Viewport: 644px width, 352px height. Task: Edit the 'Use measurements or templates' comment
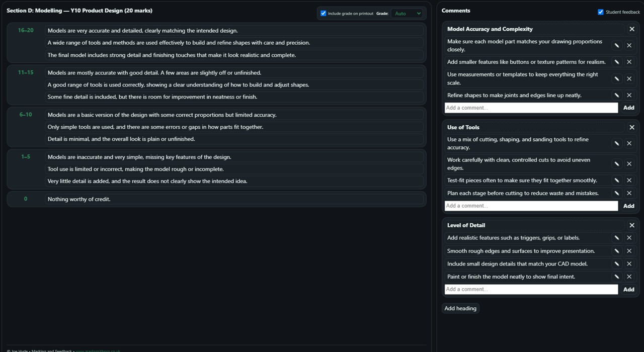[616, 78]
